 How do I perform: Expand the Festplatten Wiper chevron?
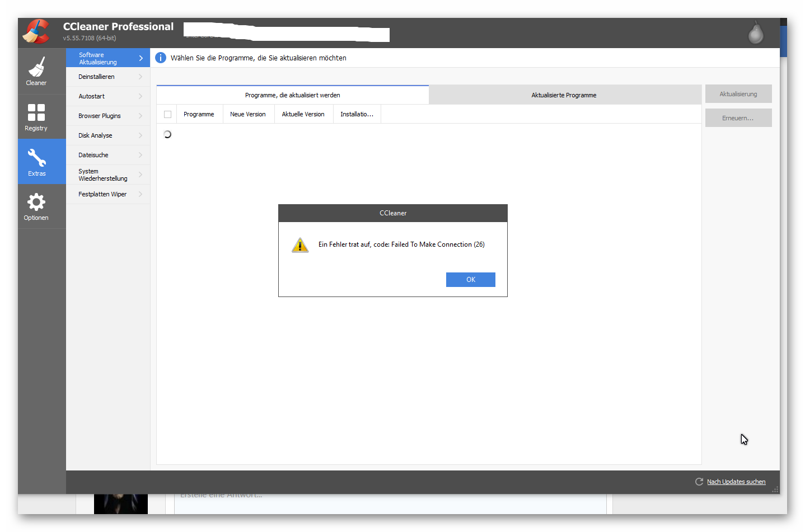(x=141, y=194)
